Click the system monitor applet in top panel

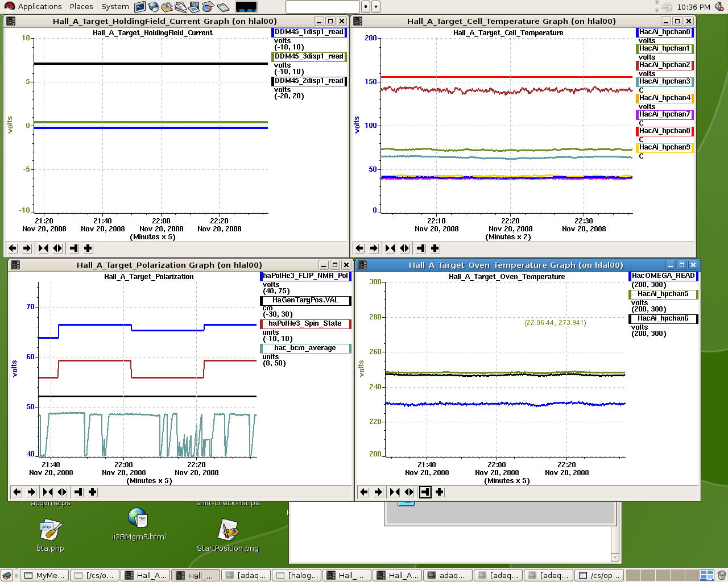point(246,7)
